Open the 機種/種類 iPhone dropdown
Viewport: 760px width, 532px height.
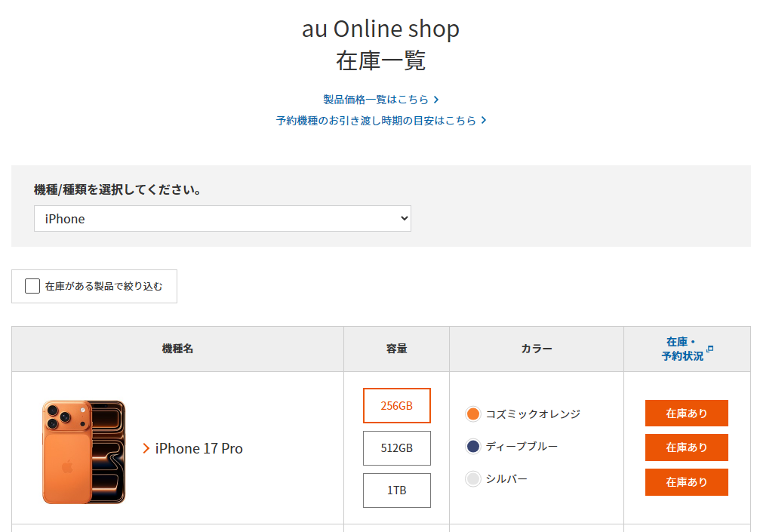click(222, 219)
